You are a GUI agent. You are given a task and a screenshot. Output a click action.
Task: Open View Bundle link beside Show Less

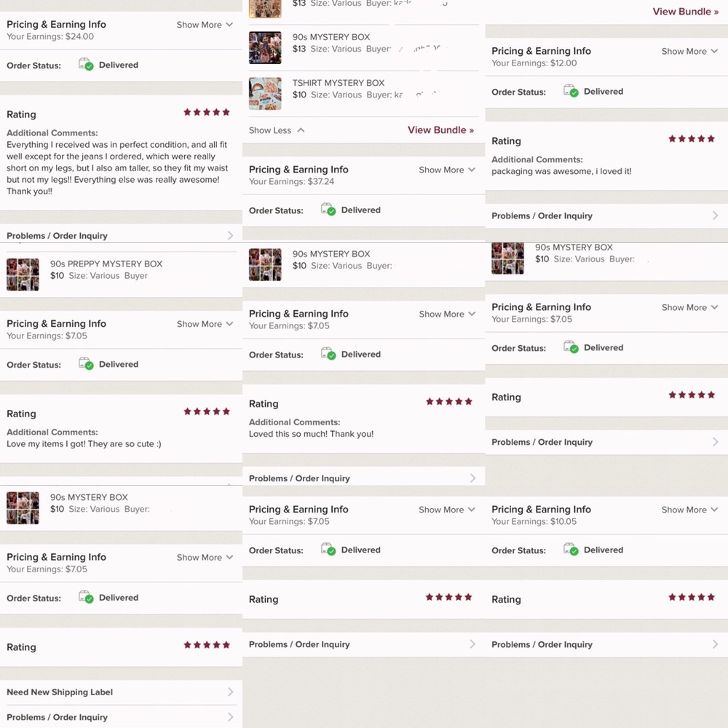(x=440, y=130)
